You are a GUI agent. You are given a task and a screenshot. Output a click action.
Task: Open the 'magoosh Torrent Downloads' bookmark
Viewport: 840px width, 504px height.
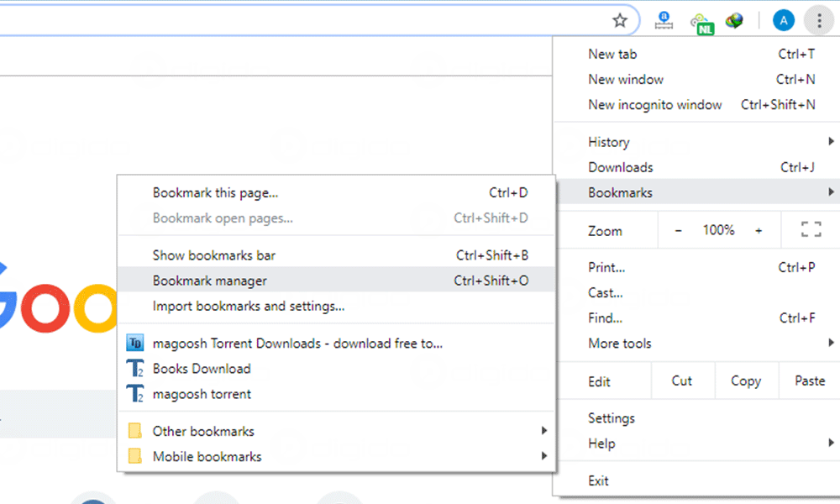[297, 343]
